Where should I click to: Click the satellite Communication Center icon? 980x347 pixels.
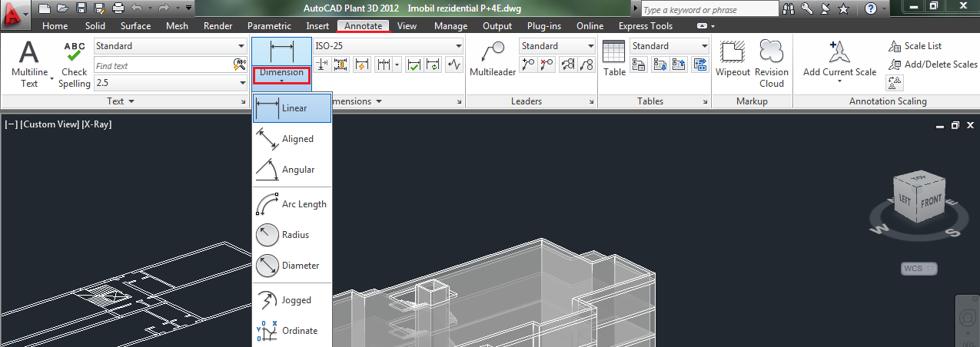[x=825, y=9]
